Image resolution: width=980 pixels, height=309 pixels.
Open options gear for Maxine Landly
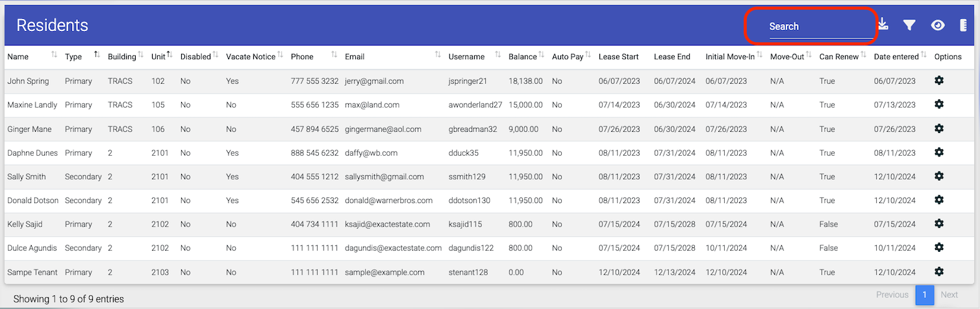(x=938, y=105)
